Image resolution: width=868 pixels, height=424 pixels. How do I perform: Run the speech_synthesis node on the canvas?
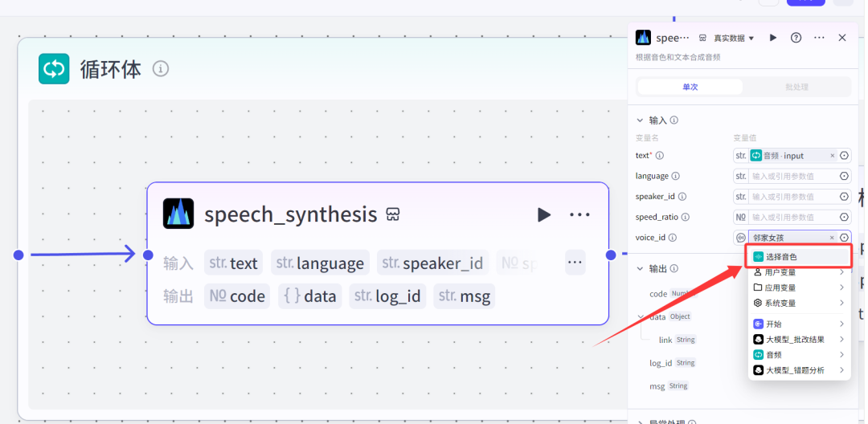click(544, 214)
